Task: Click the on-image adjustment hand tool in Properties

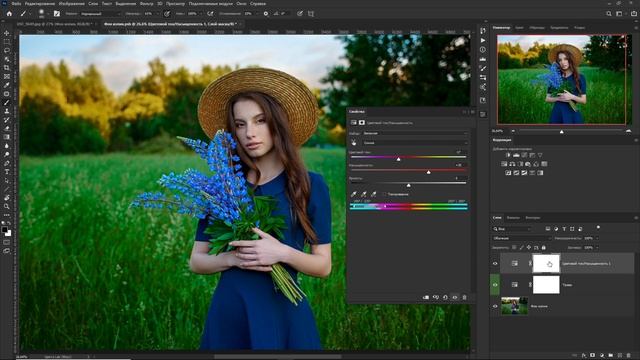Action: 354,143
